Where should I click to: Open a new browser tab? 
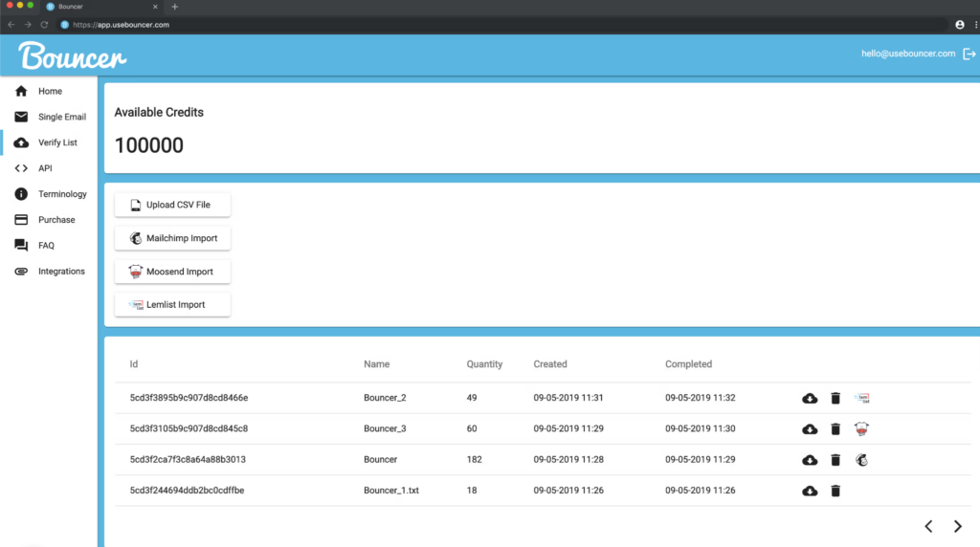(x=175, y=7)
